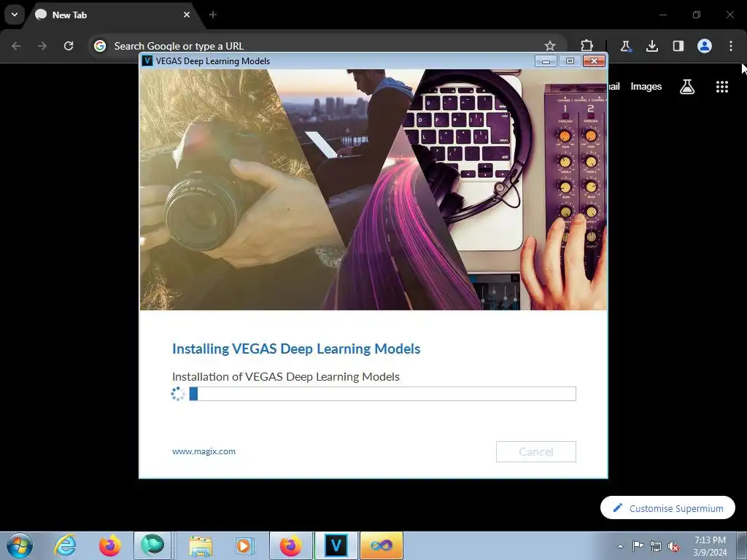Open the tab search dropdown arrow
Image resolution: width=747 pixels, height=560 pixels.
[15, 15]
